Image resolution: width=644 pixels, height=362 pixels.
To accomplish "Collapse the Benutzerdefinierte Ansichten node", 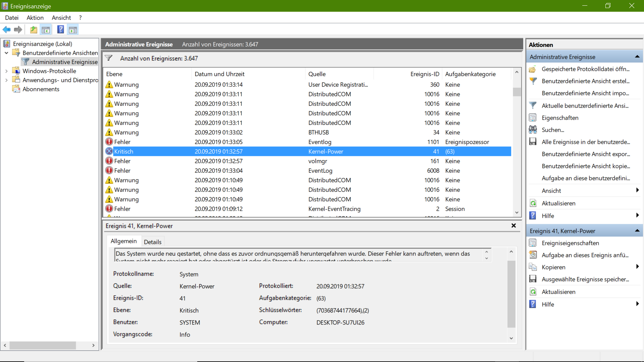I will 6,53.
